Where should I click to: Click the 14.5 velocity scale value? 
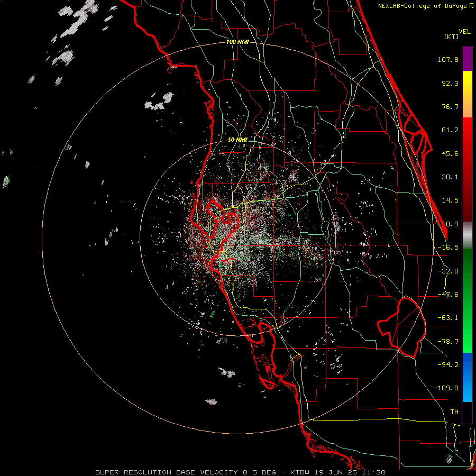click(450, 200)
